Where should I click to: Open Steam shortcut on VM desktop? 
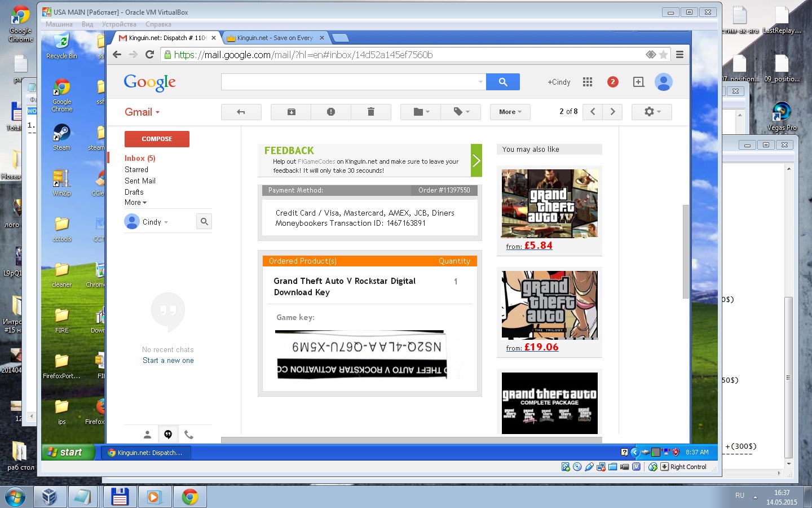tap(62, 138)
